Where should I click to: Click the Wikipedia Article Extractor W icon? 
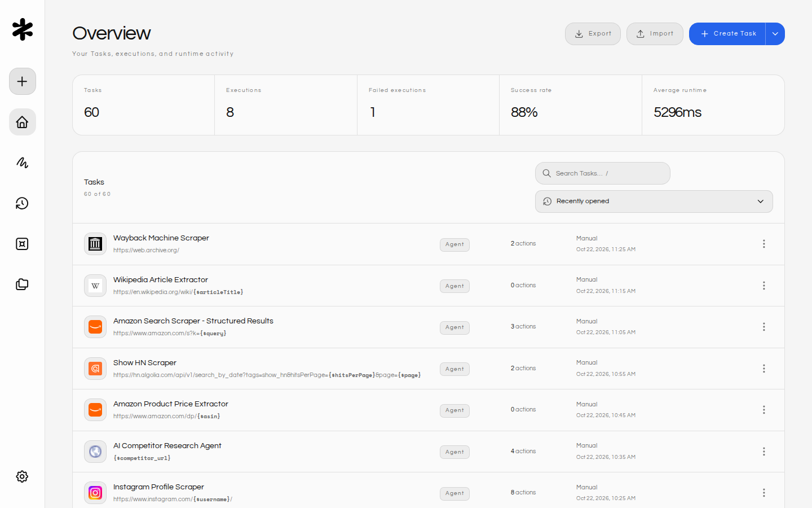[95, 286]
